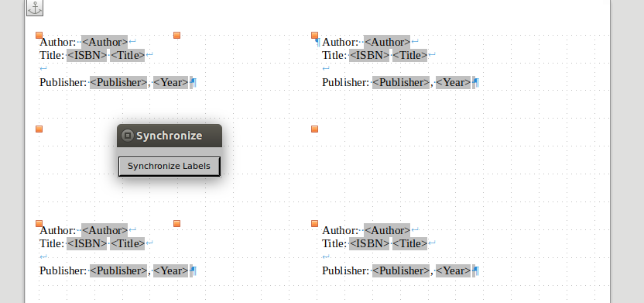This screenshot has width=644, height=303.
Task: Click the Synchronize floating window title text
Action: coord(170,136)
